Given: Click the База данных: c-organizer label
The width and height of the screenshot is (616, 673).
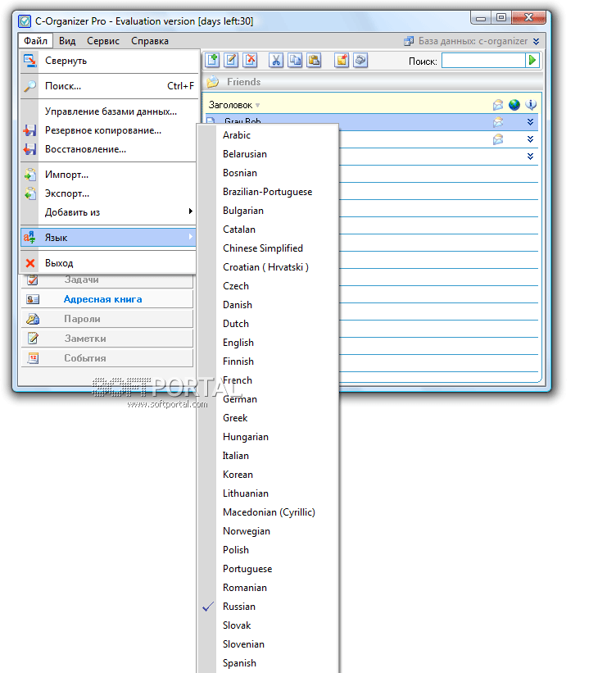Looking at the screenshot, I should [x=473, y=41].
